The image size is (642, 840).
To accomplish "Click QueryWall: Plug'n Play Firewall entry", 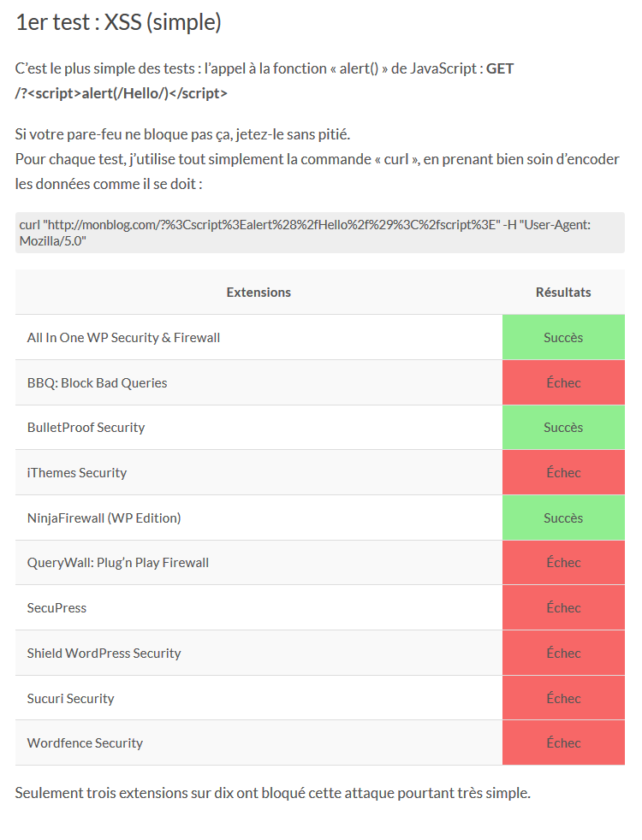I will point(118,563).
